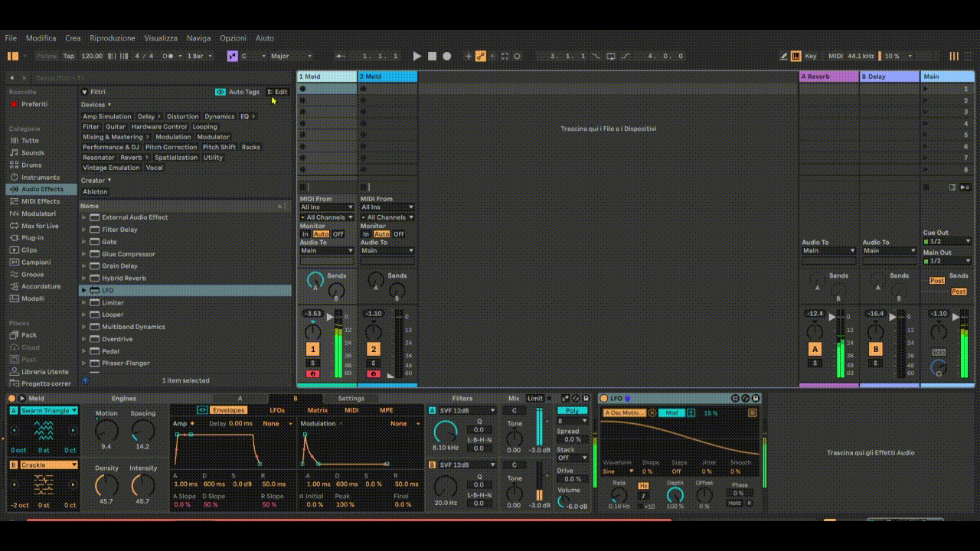The height and width of the screenshot is (551, 980).
Task: Solo track 1 with the S button
Action: [x=312, y=363]
